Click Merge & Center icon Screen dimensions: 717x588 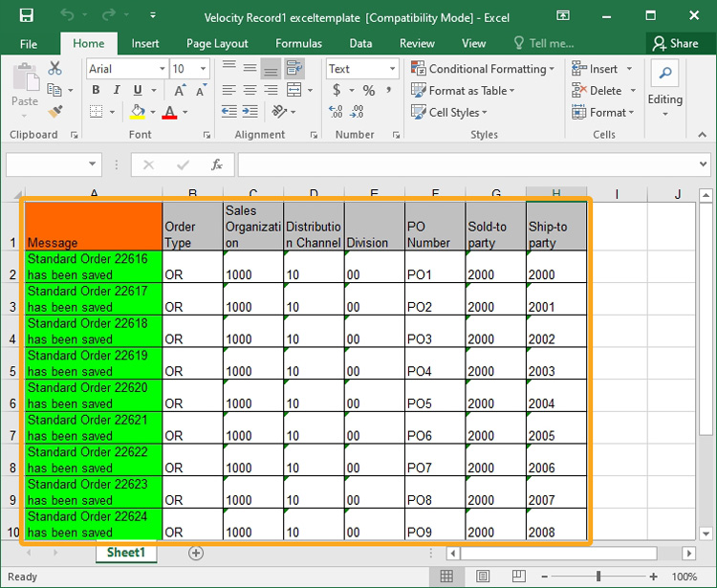[294, 90]
